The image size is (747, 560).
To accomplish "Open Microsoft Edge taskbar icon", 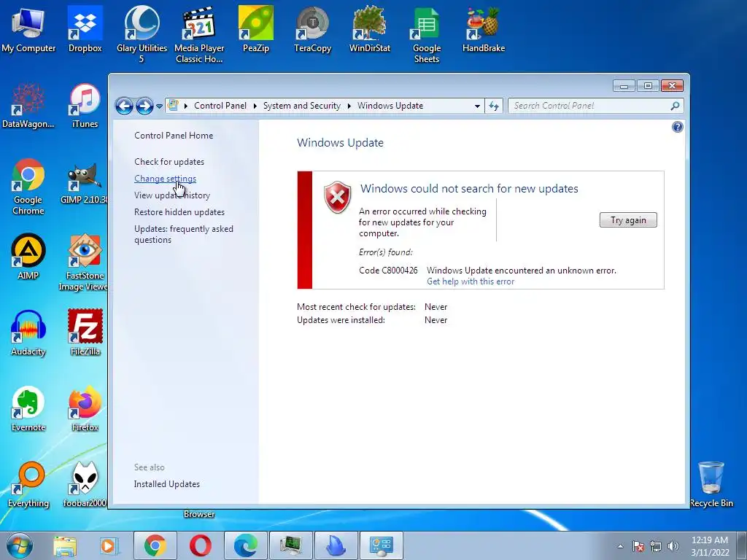I will [246, 545].
